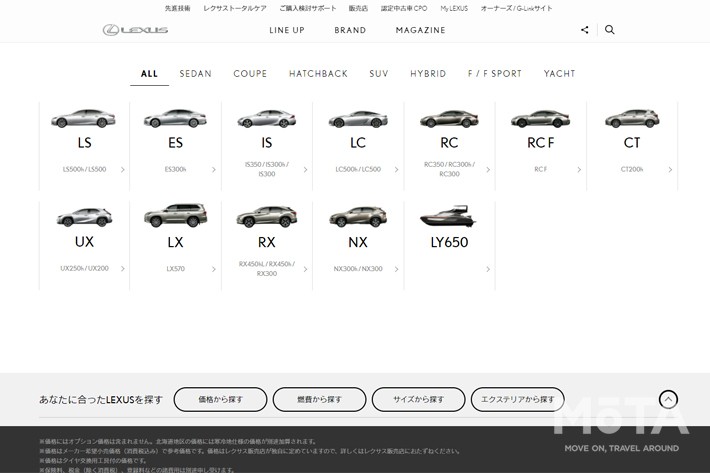
Task: Open the share icon
Action: coord(585,30)
